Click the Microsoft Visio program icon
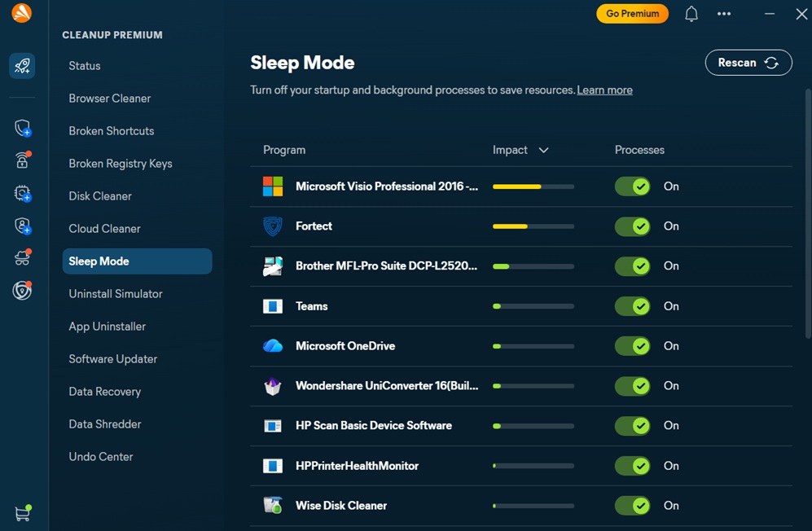812x531 pixels. point(273,187)
